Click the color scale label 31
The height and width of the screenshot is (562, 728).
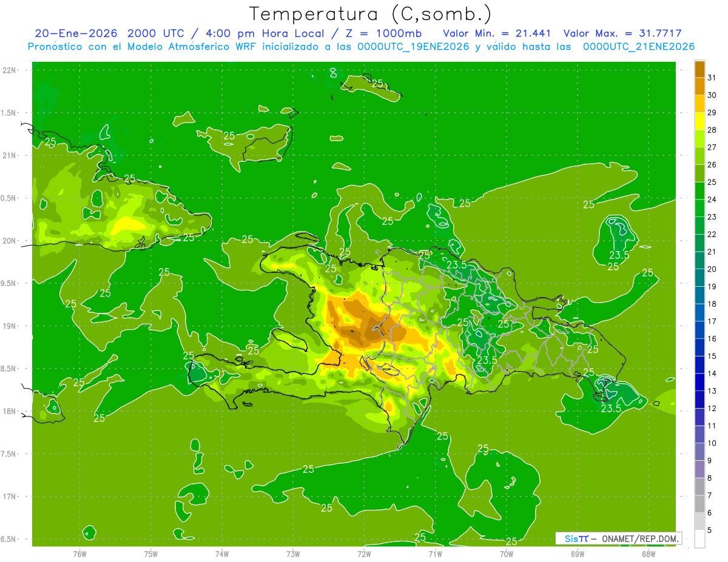click(x=712, y=78)
